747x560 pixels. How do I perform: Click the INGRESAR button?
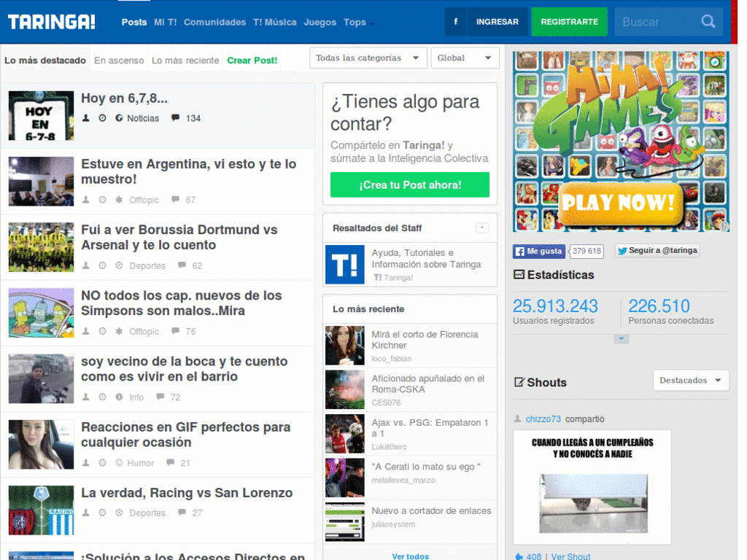(x=498, y=22)
